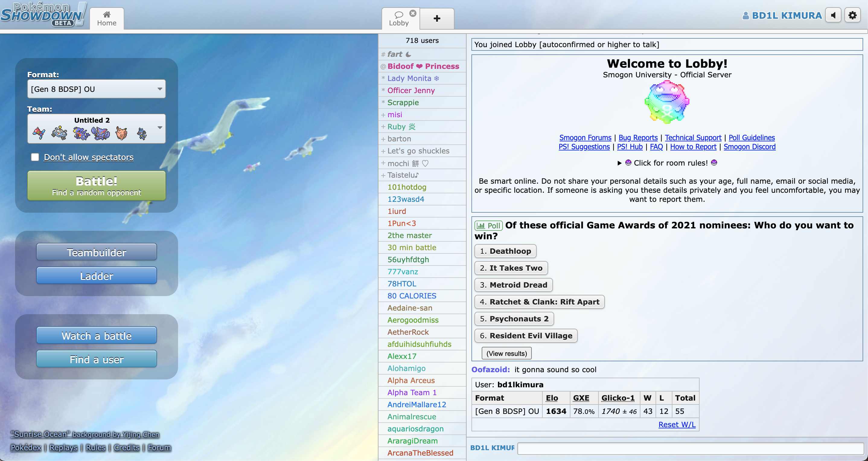Open the Sunrise Ocean background credit link
The height and width of the screenshot is (461, 868).
pos(85,434)
